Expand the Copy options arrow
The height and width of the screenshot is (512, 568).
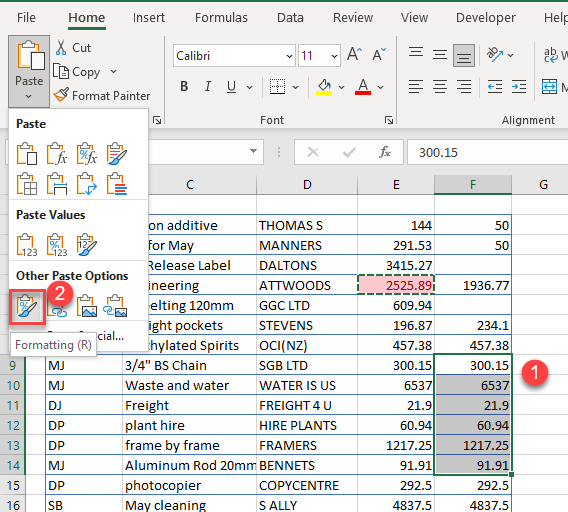point(113,71)
